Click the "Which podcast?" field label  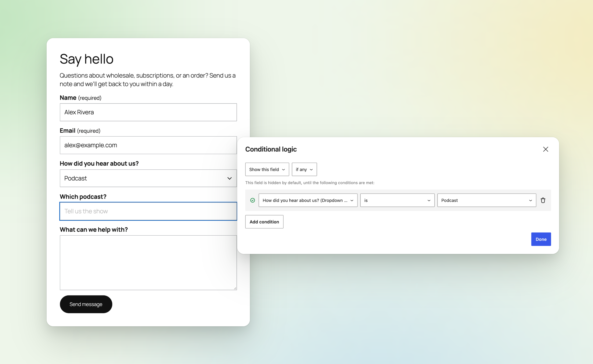83,197
